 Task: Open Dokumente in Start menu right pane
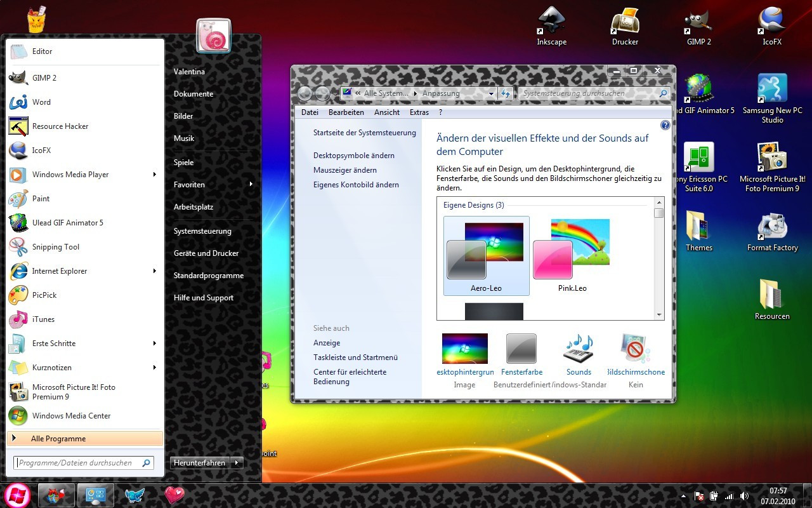click(x=193, y=94)
